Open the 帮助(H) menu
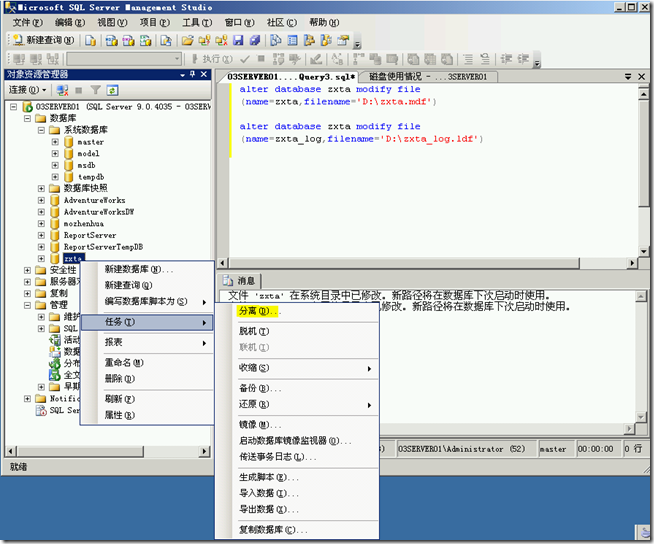 (324, 22)
